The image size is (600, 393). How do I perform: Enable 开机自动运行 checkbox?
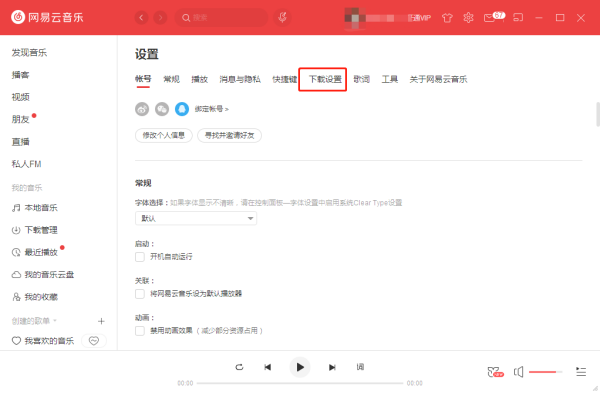140,257
